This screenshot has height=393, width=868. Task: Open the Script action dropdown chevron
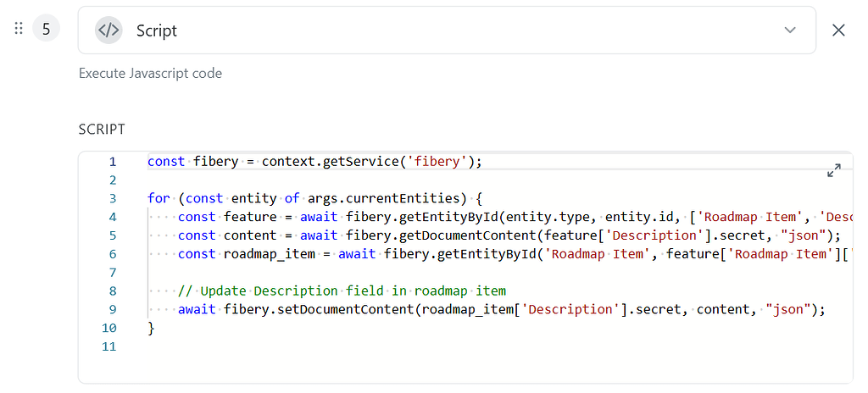tap(790, 30)
